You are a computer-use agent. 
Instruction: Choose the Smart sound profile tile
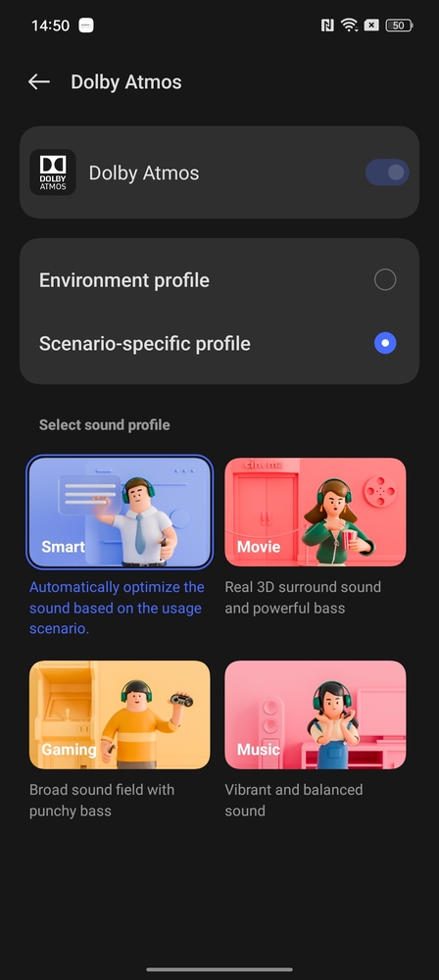pyautogui.click(x=120, y=512)
